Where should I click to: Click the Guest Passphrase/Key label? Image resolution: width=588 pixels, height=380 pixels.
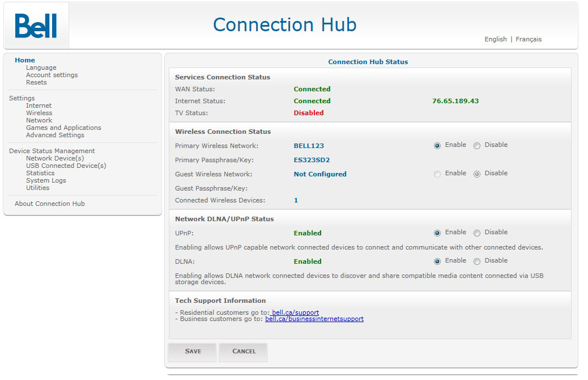211,188
